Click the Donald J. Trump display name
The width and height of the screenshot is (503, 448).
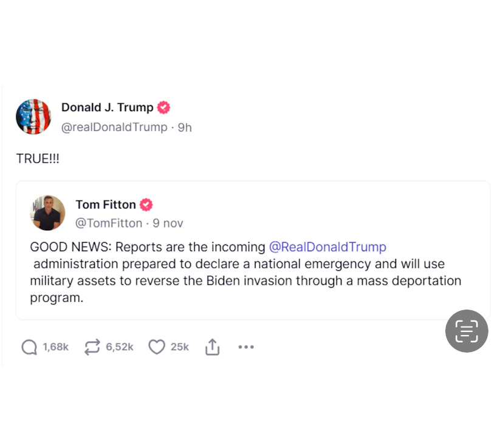[107, 108]
